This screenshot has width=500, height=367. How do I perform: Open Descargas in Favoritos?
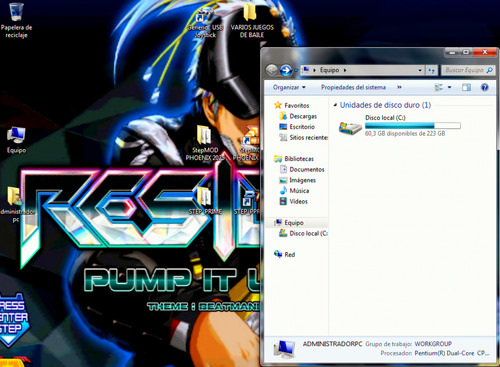(303, 116)
